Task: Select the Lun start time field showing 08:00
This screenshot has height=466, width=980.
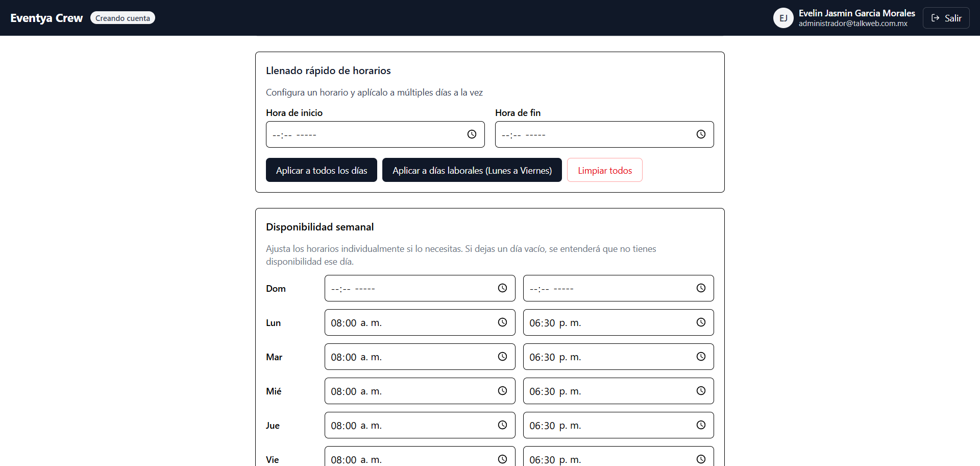Action: pyautogui.click(x=408, y=322)
